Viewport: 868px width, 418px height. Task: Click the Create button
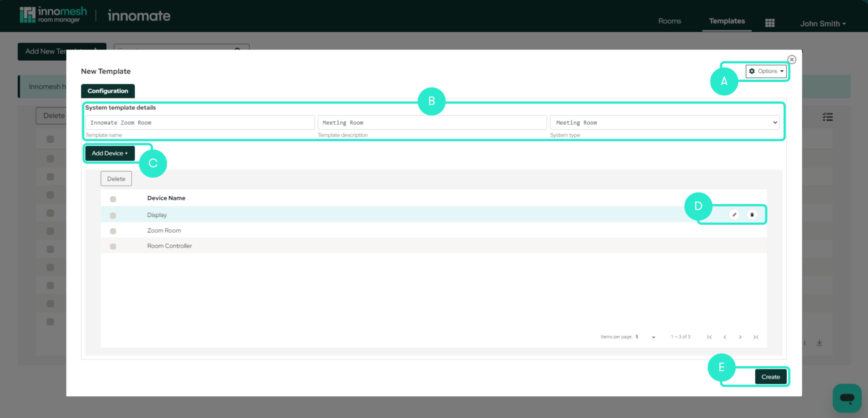click(x=771, y=376)
